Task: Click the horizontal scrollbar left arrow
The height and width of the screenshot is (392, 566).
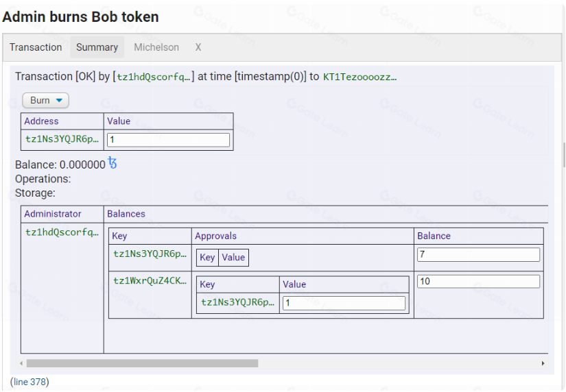Action: (x=21, y=363)
